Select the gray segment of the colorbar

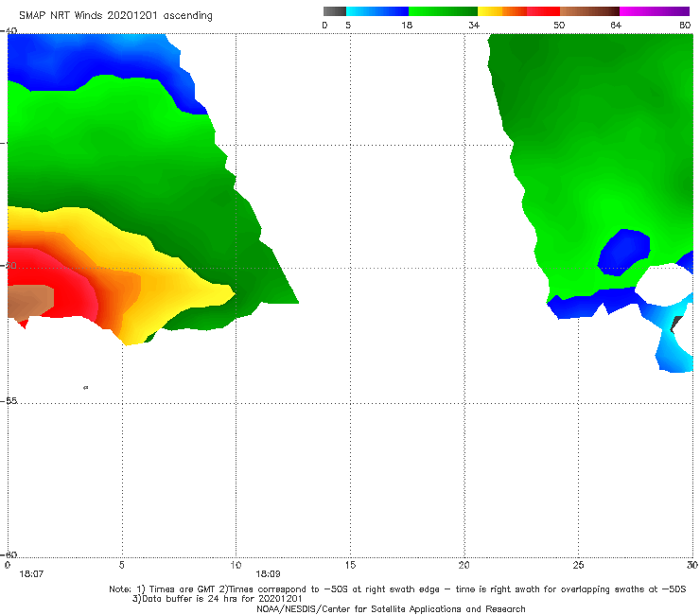pos(335,11)
